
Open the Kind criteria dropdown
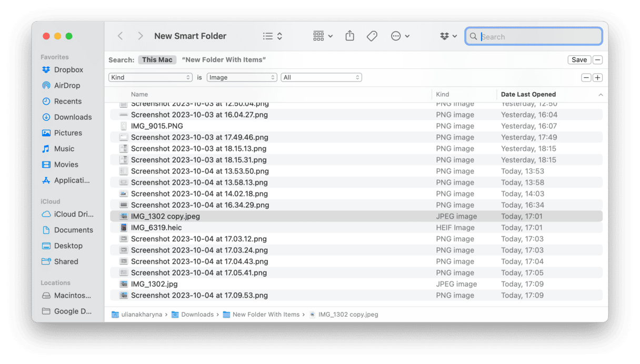pos(151,77)
